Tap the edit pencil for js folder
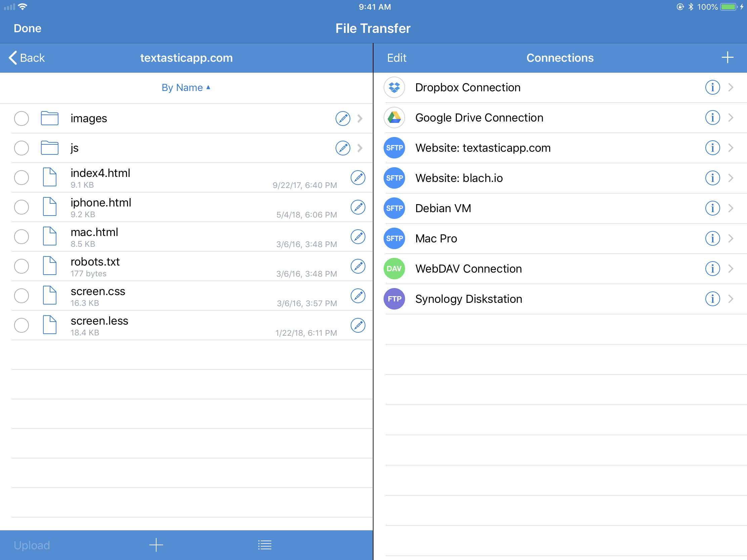The height and width of the screenshot is (560, 747). [343, 148]
